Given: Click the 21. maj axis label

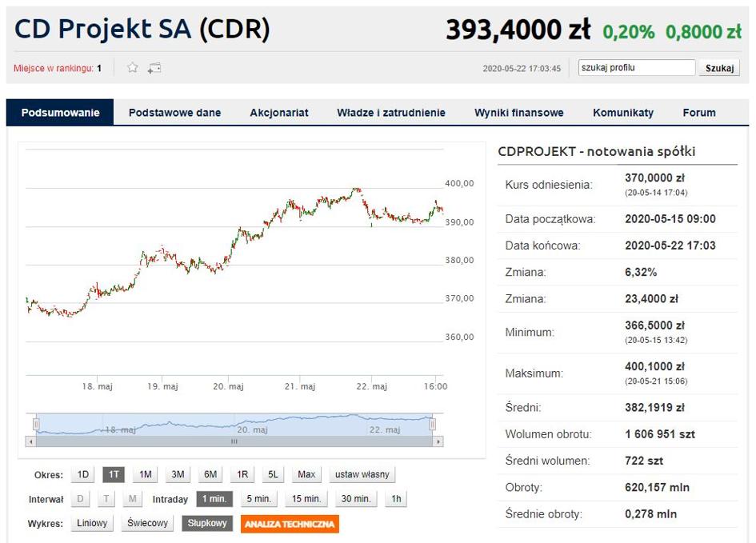Looking at the screenshot, I should pos(300,386).
